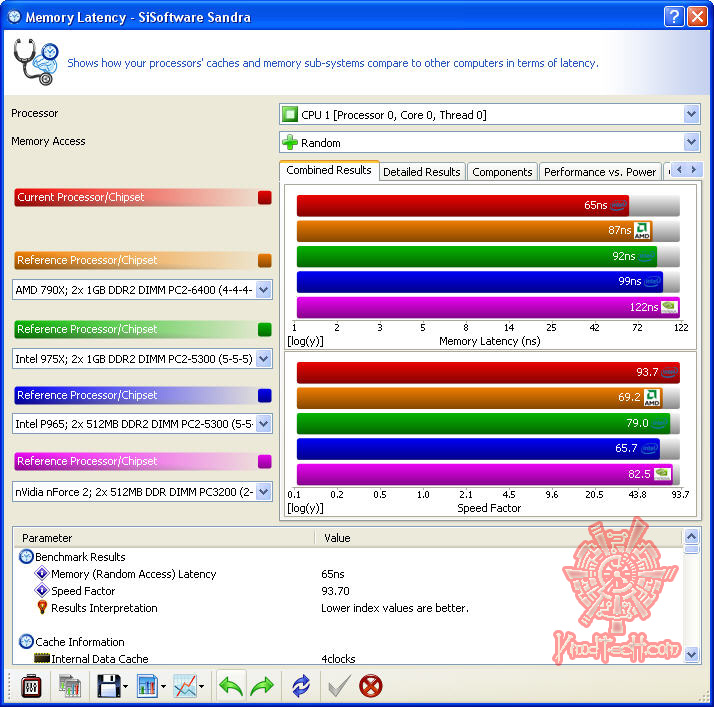Screen dimensions: 714x707
Task: Toggle the orange Reference Processor/Chipset swatch
Action: (265, 260)
